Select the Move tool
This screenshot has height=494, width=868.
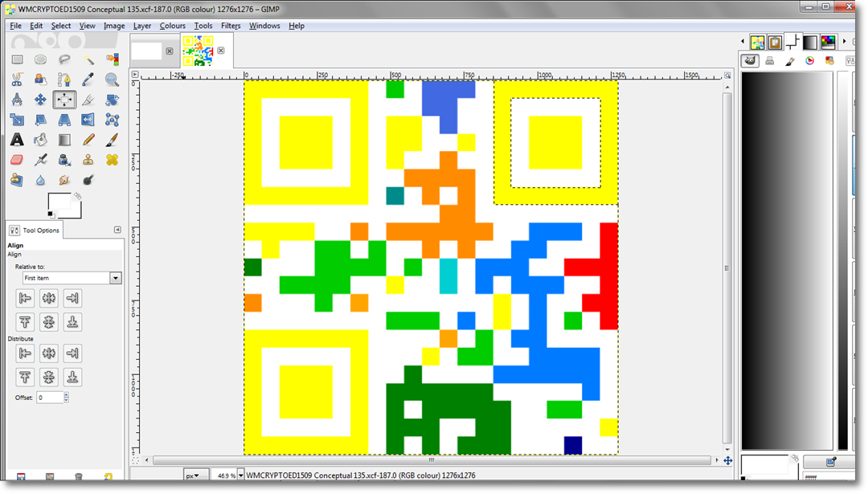(40, 100)
